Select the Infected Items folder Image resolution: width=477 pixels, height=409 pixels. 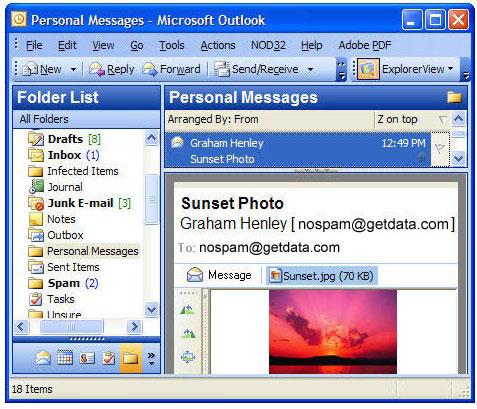[83, 171]
